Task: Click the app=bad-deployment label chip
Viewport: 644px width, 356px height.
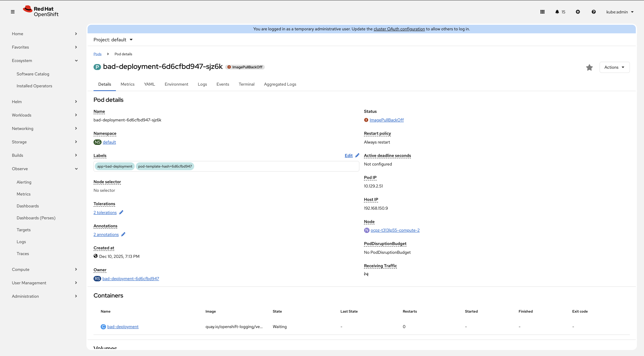Action: click(x=115, y=166)
